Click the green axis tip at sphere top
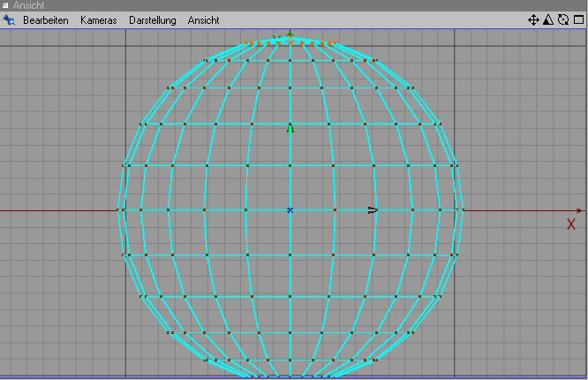The image size is (588, 380). tap(290, 35)
